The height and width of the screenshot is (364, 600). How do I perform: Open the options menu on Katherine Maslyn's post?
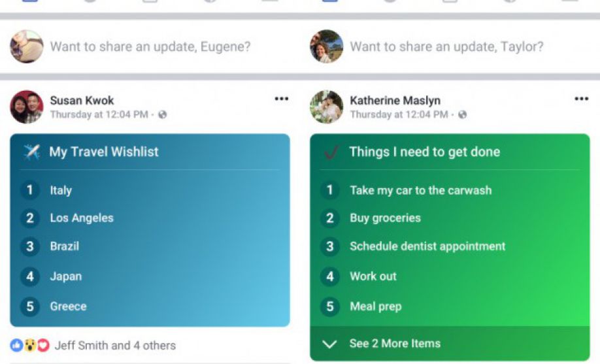(x=581, y=99)
